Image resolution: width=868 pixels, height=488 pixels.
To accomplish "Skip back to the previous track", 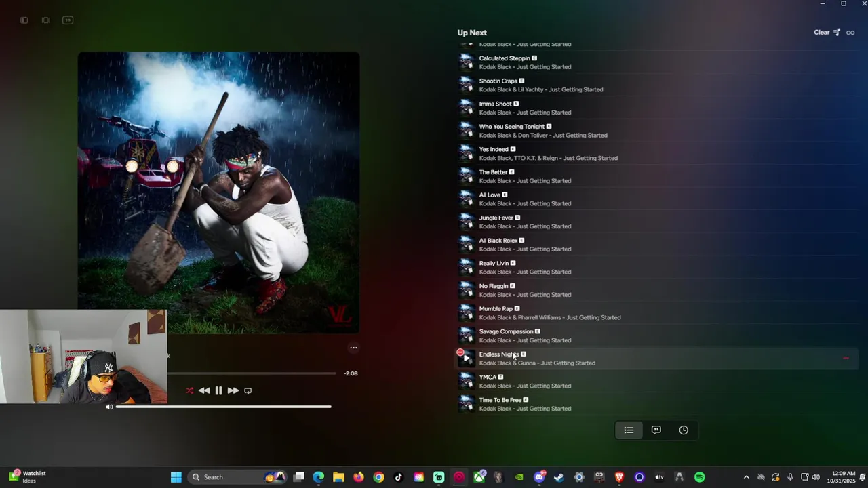I will pyautogui.click(x=204, y=390).
